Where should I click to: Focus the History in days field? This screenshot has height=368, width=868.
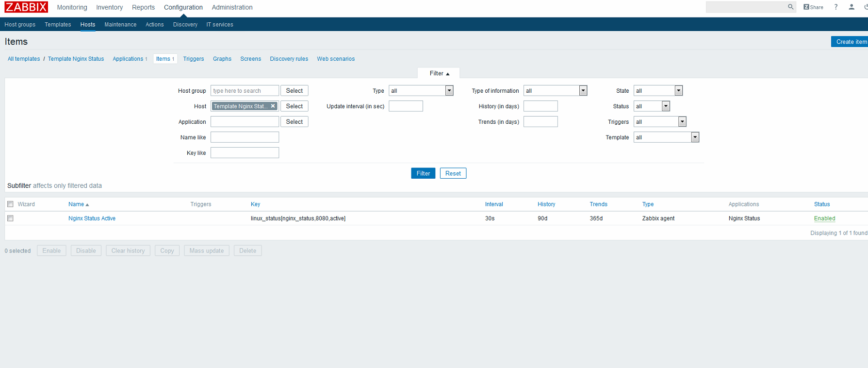click(540, 106)
